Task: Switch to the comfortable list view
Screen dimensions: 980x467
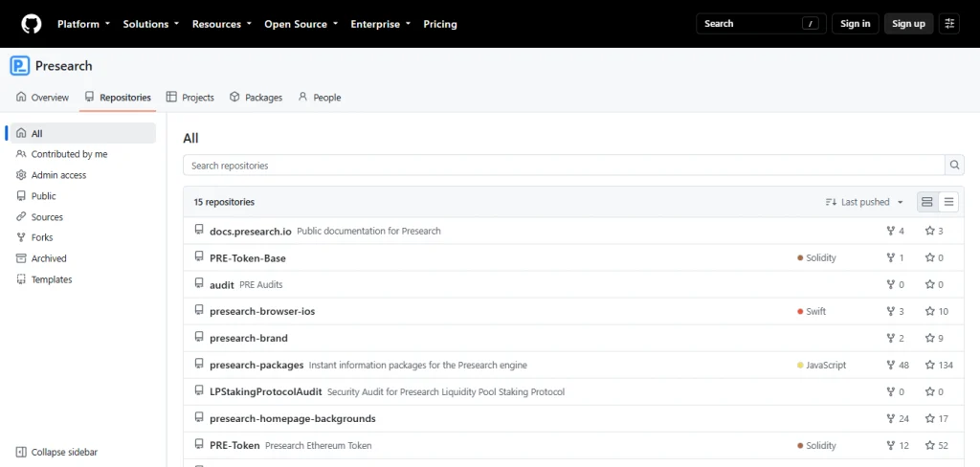Action: coord(926,202)
